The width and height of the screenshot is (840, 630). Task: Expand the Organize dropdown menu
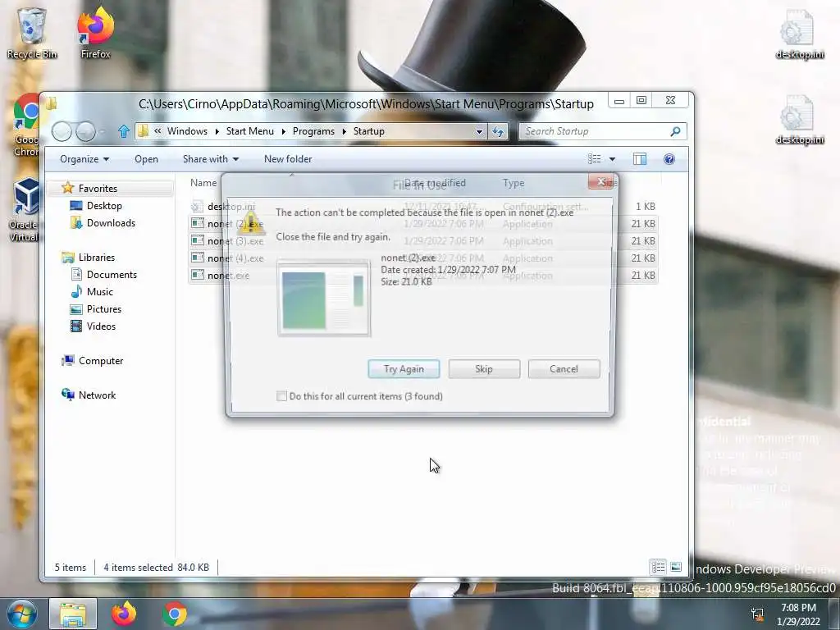tap(84, 159)
